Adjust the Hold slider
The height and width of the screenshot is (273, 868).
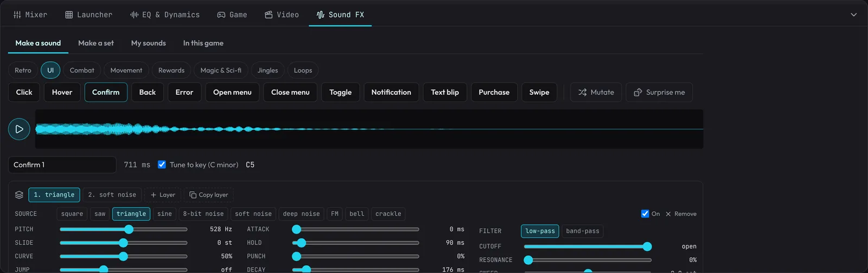click(x=355, y=243)
